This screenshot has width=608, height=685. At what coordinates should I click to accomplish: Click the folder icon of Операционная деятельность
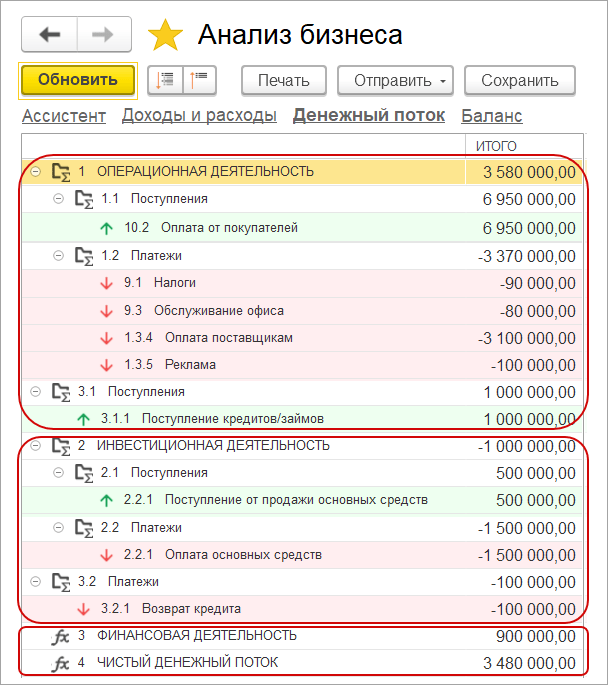(61, 172)
